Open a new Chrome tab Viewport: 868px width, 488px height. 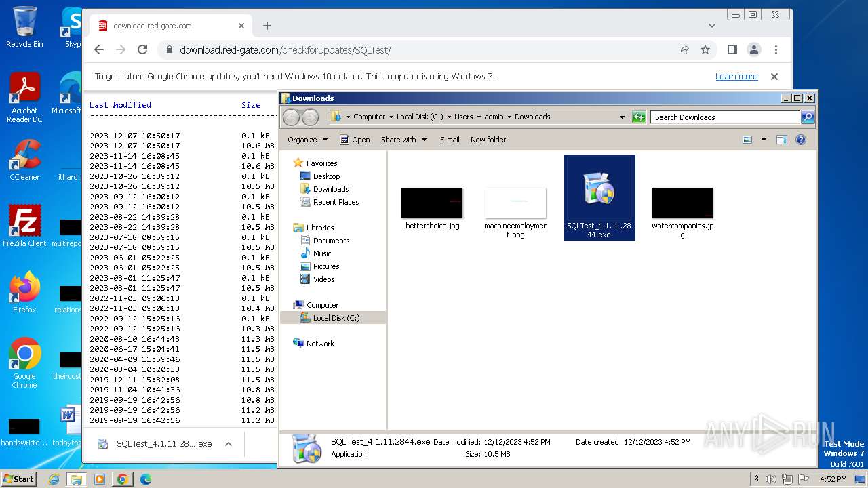[267, 26]
